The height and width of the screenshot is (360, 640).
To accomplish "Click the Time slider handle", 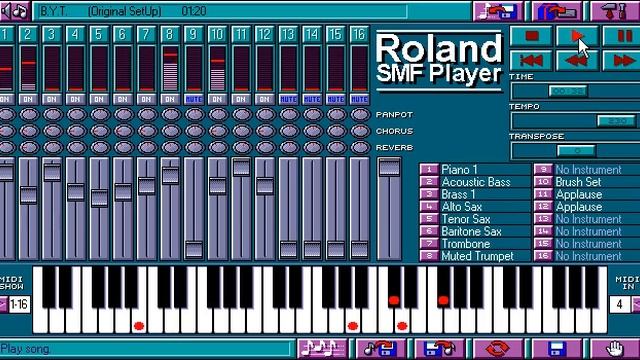I will [569, 91].
